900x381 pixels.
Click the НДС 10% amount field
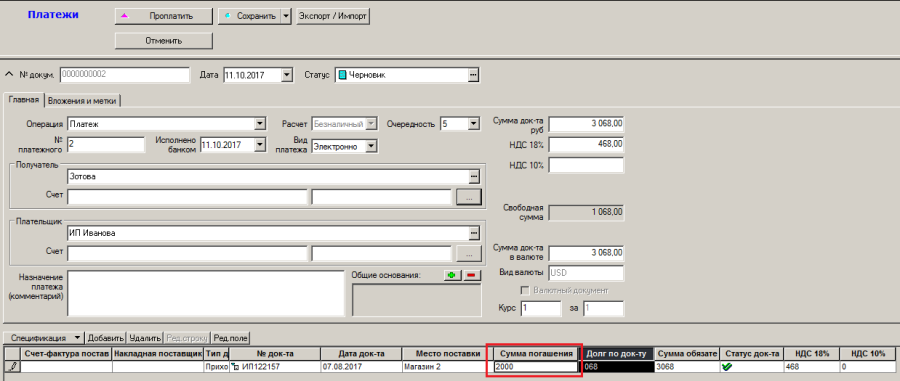586,165
